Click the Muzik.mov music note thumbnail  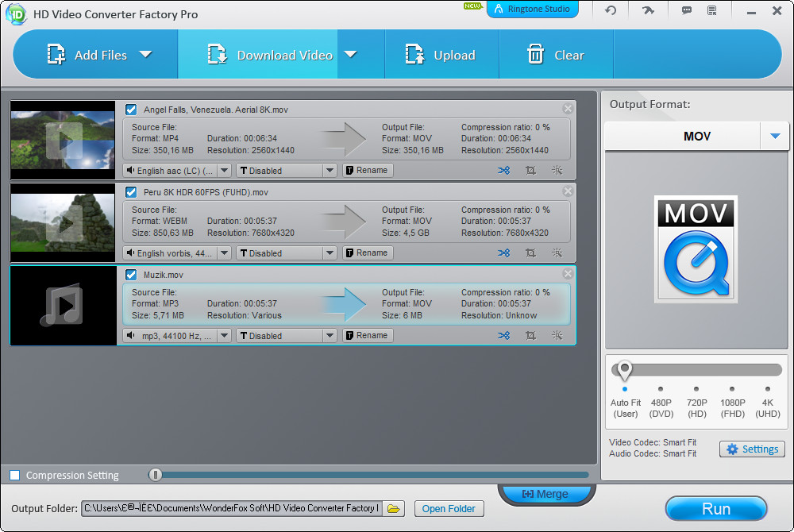coord(64,306)
